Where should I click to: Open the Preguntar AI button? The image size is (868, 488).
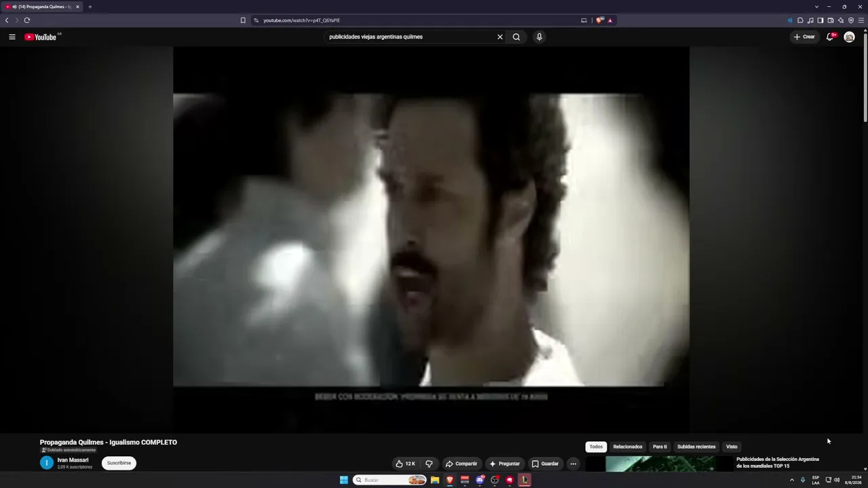tap(505, 464)
